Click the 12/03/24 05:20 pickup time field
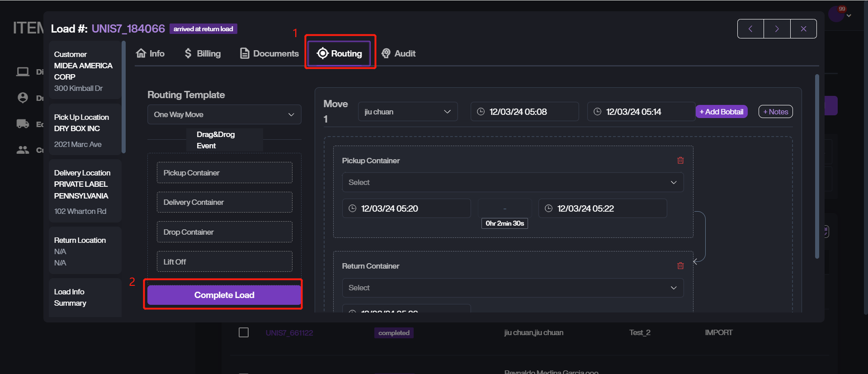Image resolution: width=868 pixels, height=374 pixels. pyautogui.click(x=406, y=208)
